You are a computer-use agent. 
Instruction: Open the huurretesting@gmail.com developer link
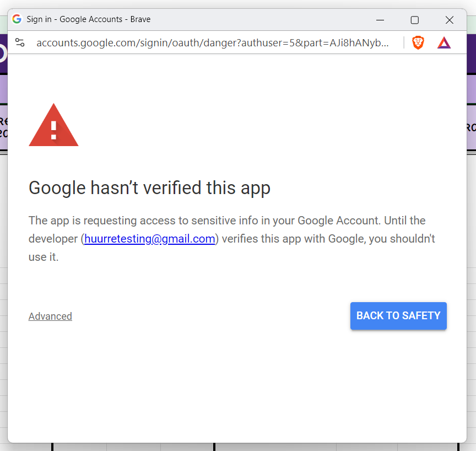point(150,239)
